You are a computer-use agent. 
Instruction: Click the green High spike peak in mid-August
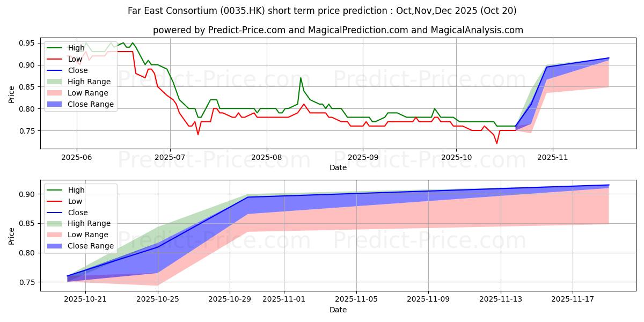point(301,78)
